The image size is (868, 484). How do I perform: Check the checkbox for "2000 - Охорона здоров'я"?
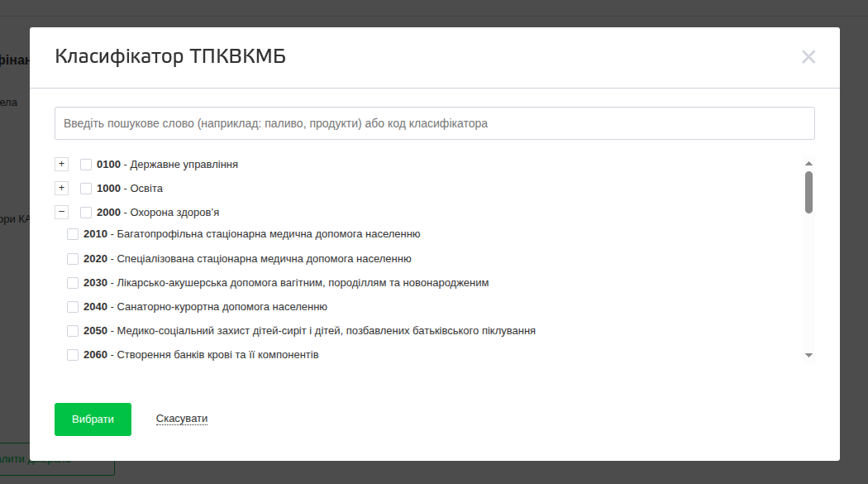(x=86, y=212)
